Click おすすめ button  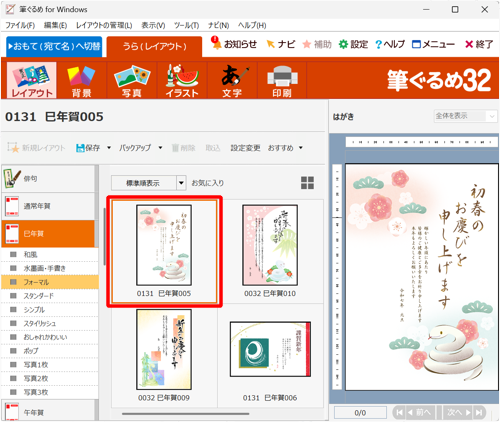[x=281, y=148]
